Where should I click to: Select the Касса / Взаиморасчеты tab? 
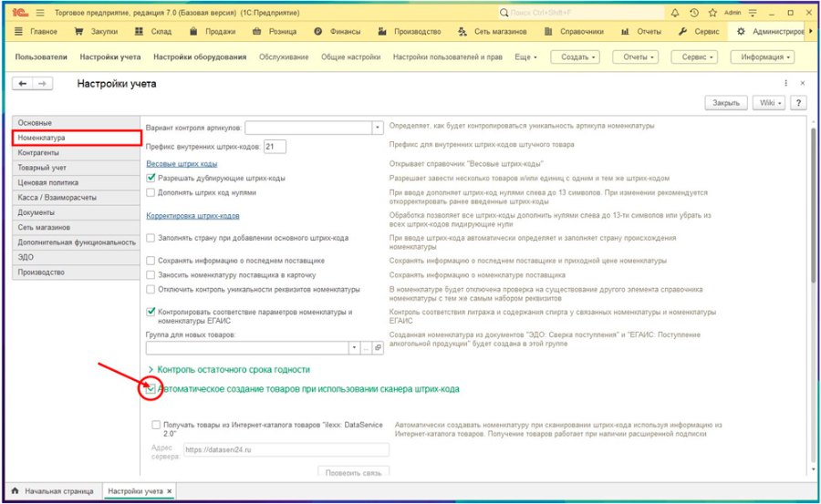tap(76, 197)
